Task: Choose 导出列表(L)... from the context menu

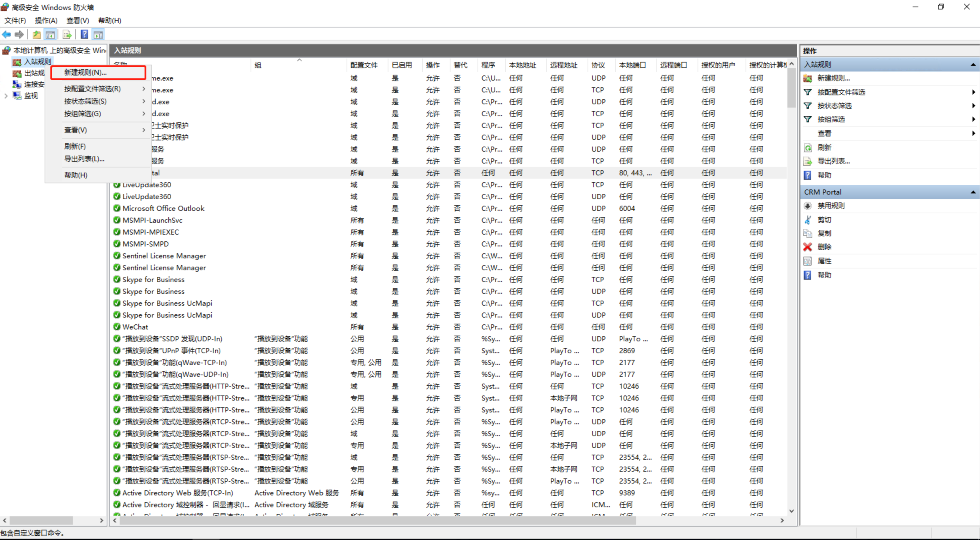Action: (98, 159)
